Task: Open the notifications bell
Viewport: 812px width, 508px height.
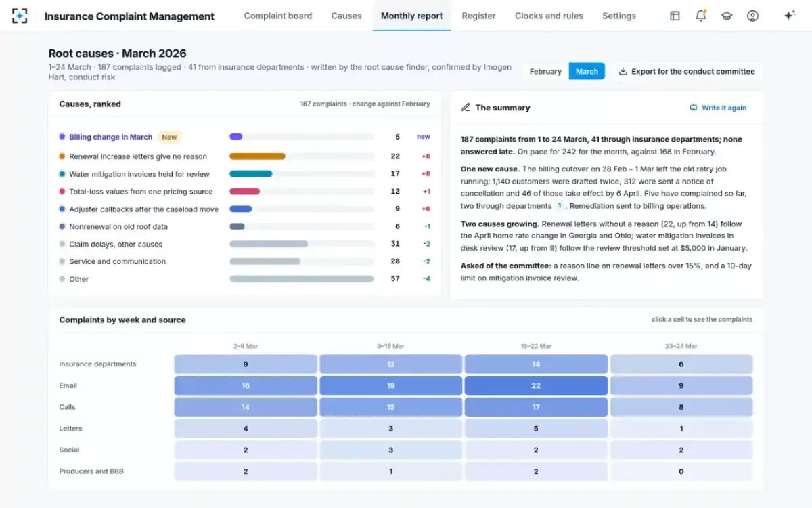Action: click(x=701, y=16)
